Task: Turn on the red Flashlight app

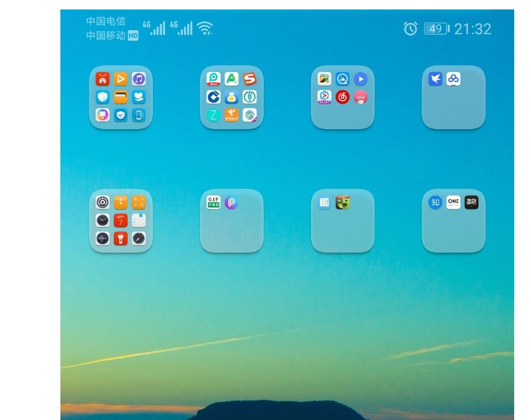Action: [x=121, y=238]
